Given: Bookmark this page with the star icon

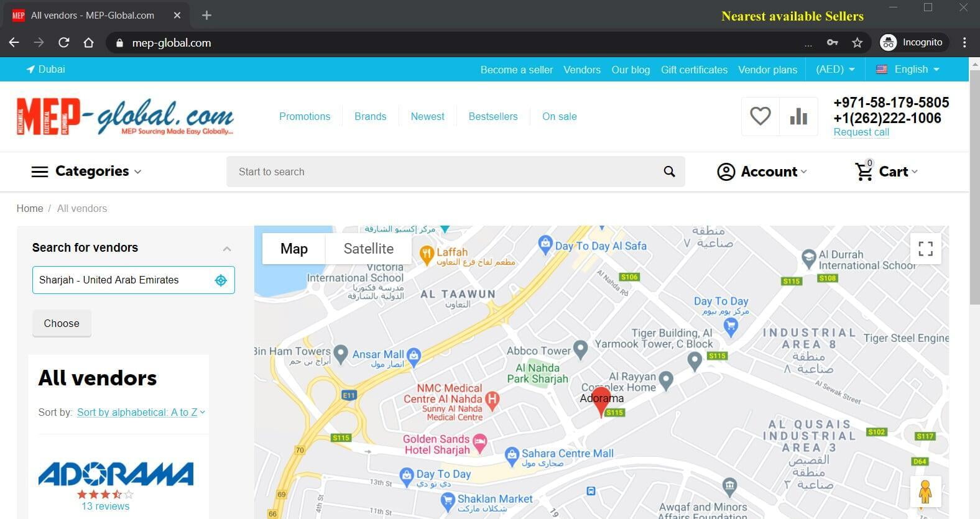Looking at the screenshot, I should (x=857, y=42).
